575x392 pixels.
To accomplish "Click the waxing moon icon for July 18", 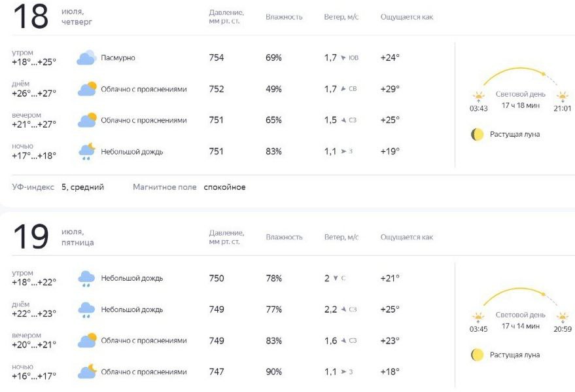I will (x=477, y=135).
